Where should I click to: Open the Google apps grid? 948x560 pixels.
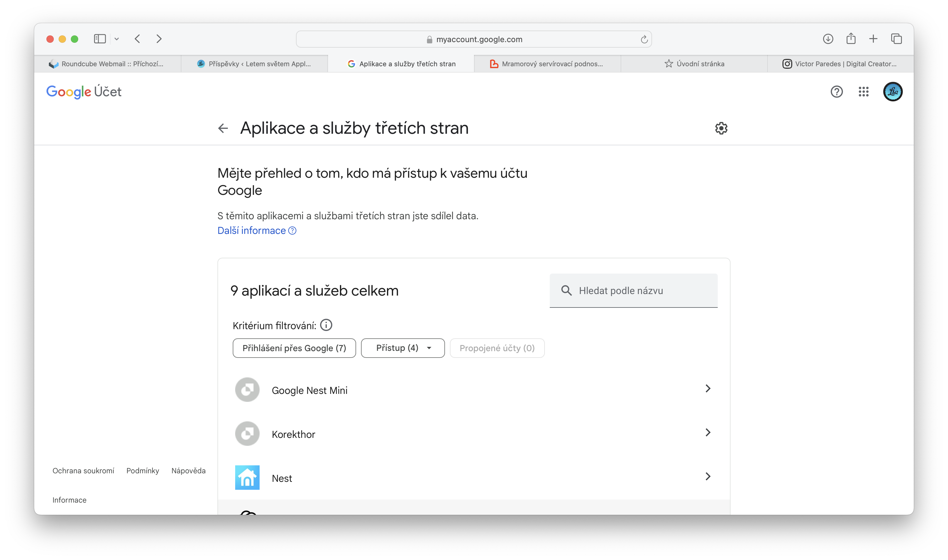tap(863, 92)
